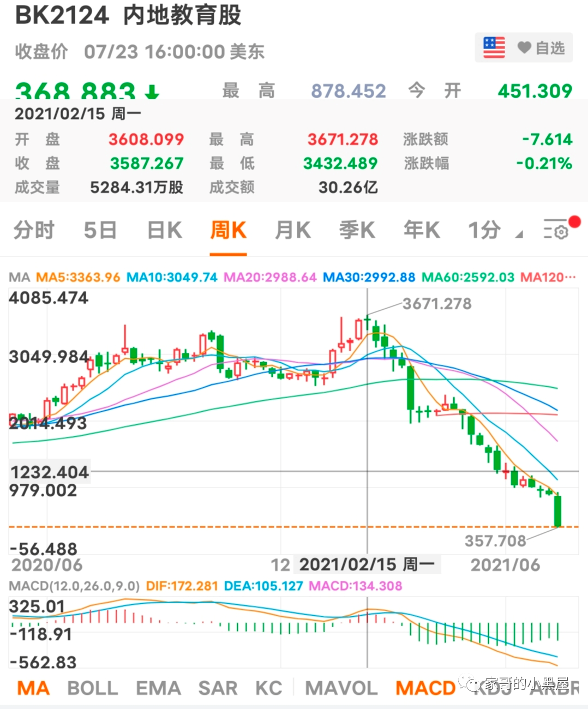
Task: Click the MA60:2592.03 legend value
Action: click(468, 277)
